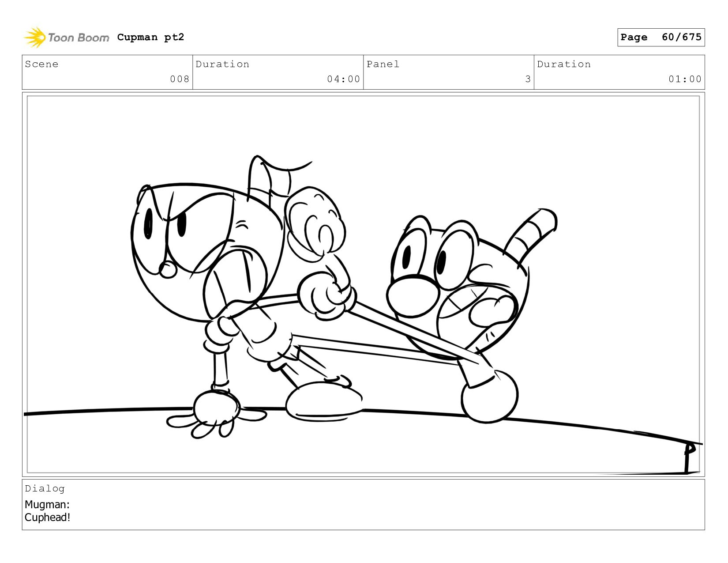Click the Toon Boom logo
This screenshot has height=563, width=728.
[66, 38]
